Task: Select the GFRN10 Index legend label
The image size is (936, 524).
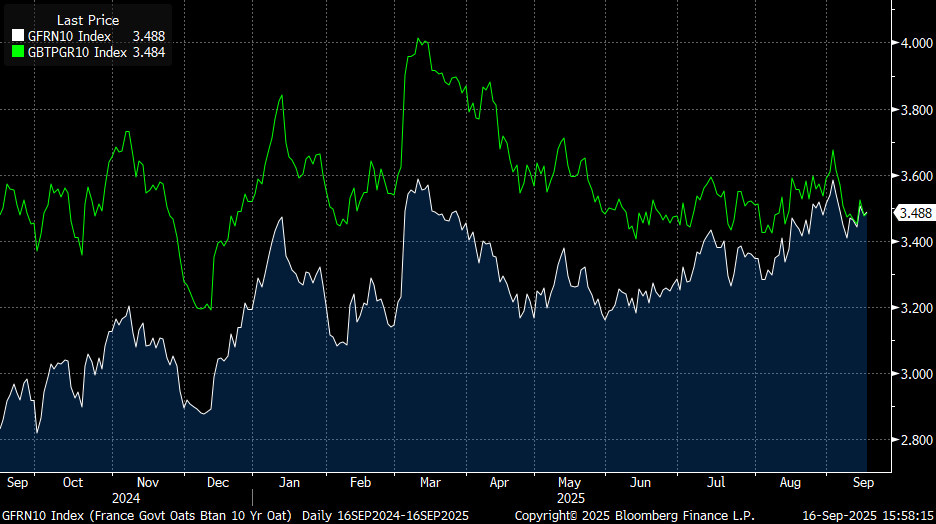Action: (69, 37)
